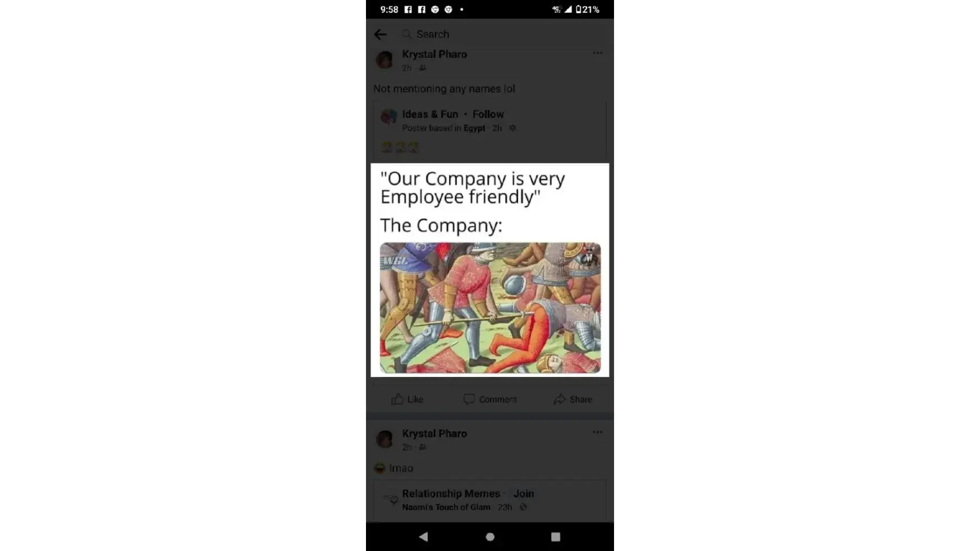
Task: Open Relationship Memes group name
Action: (451, 494)
